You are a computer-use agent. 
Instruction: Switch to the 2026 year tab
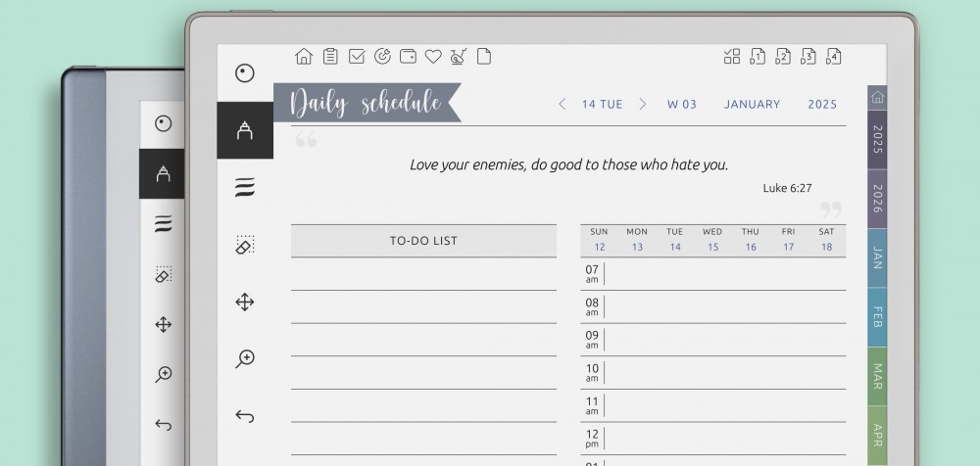click(x=877, y=198)
